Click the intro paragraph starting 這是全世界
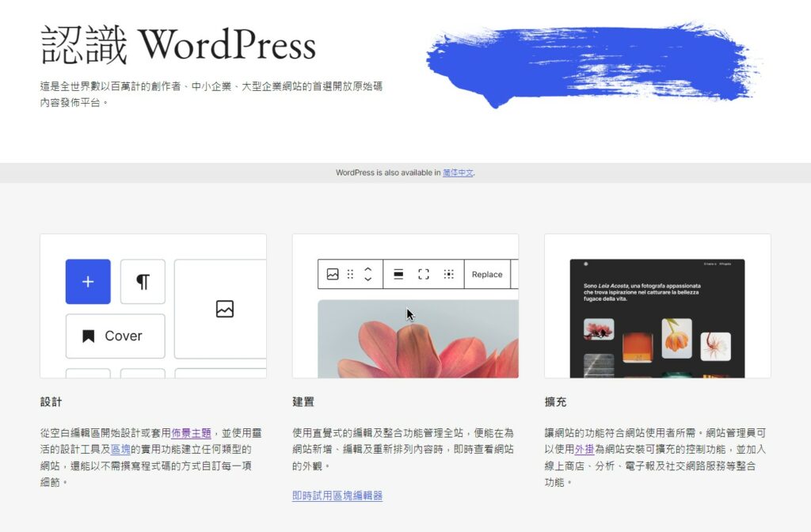The height and width of the screenshot is (532, 811). pos(211,94)
